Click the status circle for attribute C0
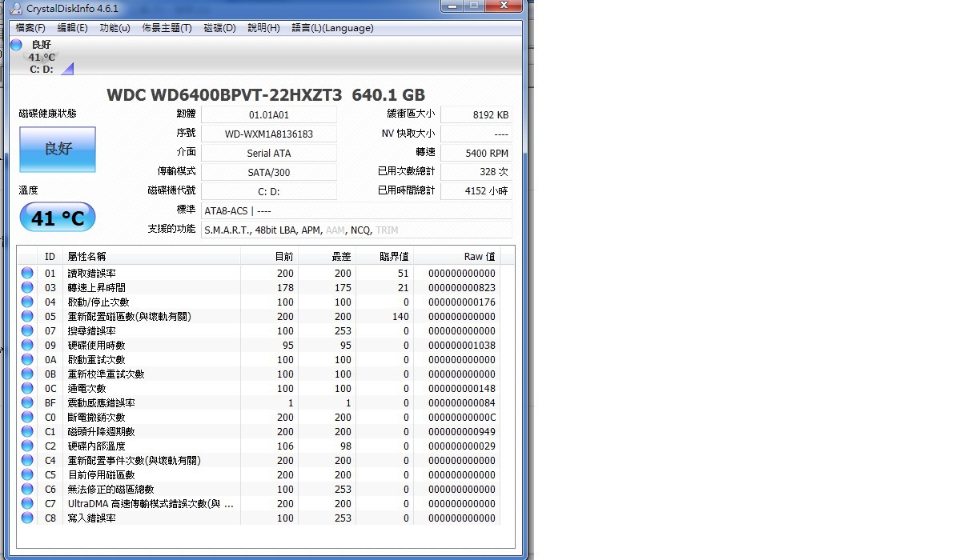Screen dimensions: 960x560 tap(27, 417)
